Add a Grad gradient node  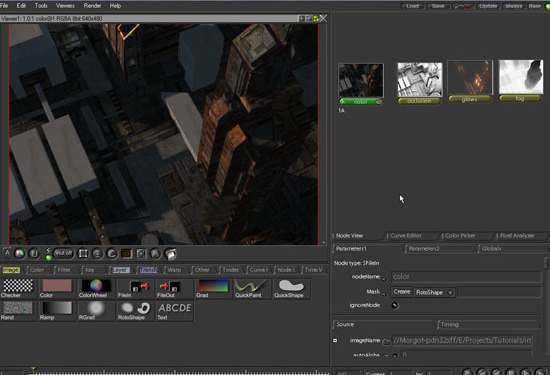pyautogui.click(x=213, y=288)
